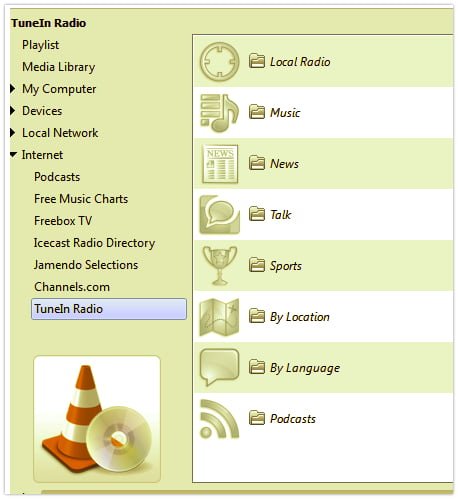Open Jamendo Selections in sidebar
Image resolution: width=458 pixels, height=499 pixels.
(x=86, y=265)
